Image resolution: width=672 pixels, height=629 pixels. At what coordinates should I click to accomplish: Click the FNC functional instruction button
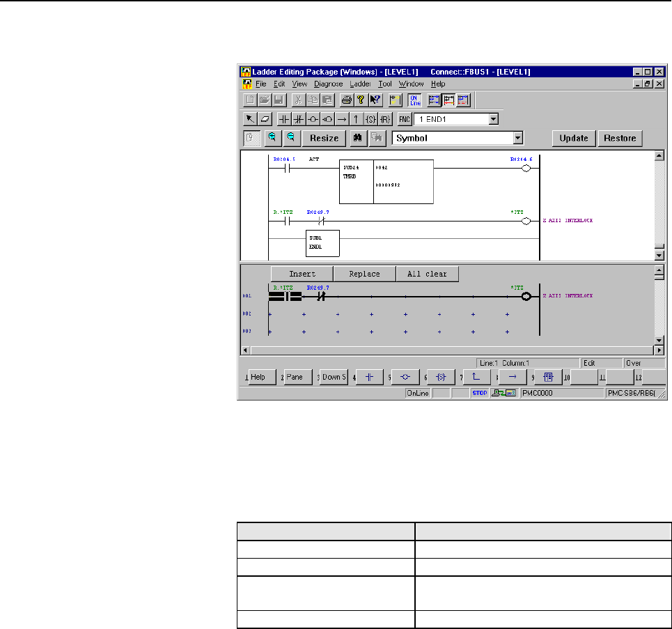pyautogui.click(x=405, y=119)
